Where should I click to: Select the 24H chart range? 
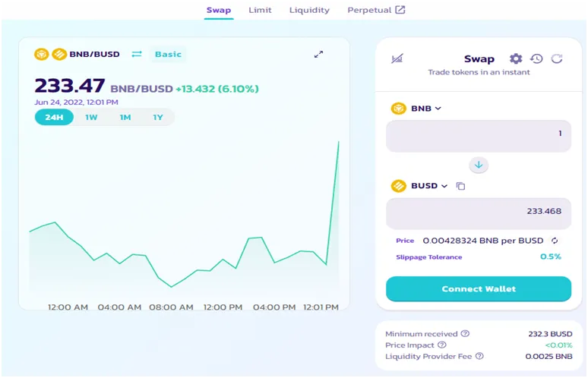click(54, 117)
